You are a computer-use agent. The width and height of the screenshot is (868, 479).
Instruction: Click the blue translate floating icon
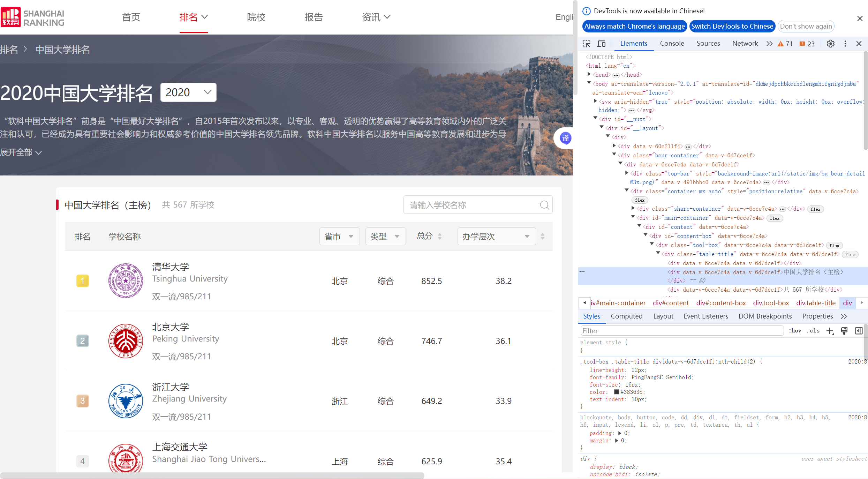click(x=565, y=138)
